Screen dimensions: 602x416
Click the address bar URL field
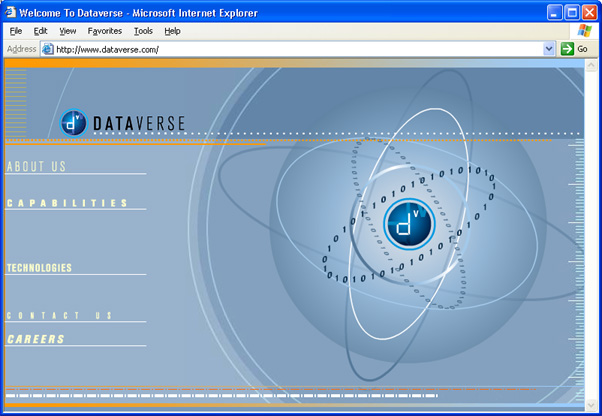[x=298, y=49]
